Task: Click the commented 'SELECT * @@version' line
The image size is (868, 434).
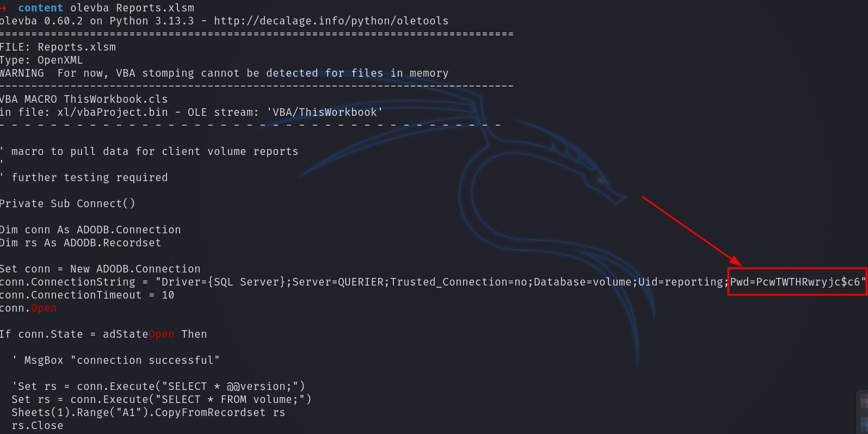Action: tap(158, 387)
